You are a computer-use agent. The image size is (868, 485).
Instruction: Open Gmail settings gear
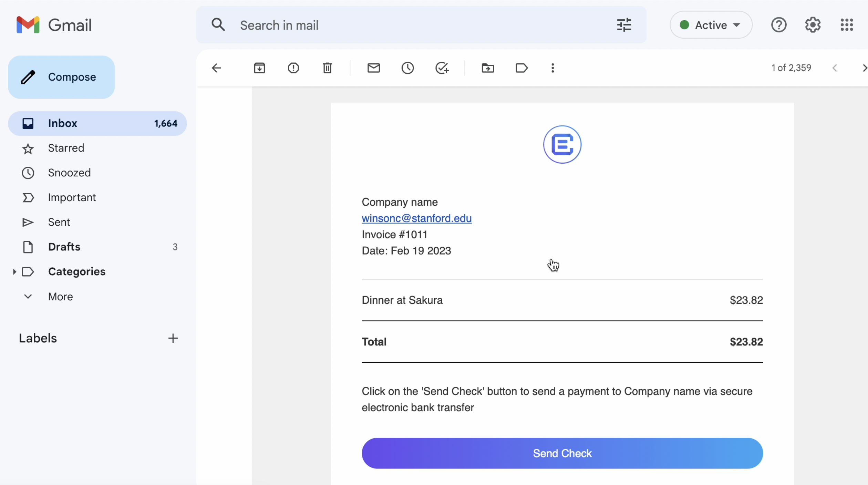coord(813,25)
